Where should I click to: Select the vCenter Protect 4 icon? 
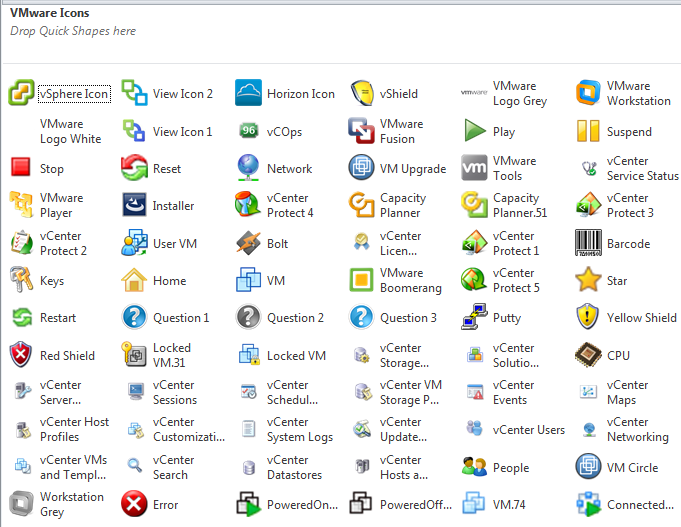tap(248, 205)
